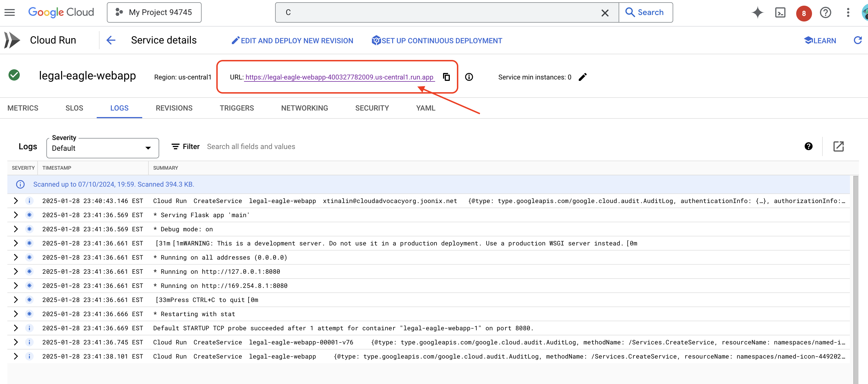Open Gemini AI assistant
868x384 pixels.
[757, 12]
